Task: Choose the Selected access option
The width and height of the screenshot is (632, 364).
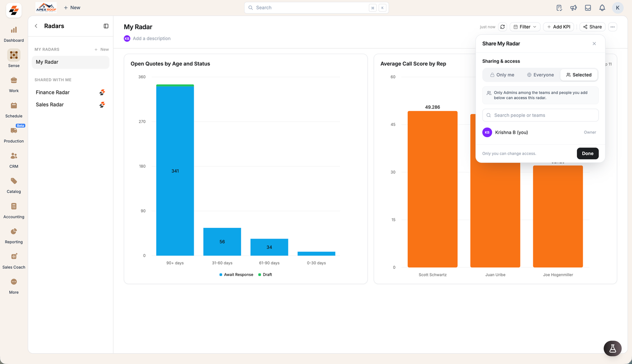Action: (579, 75)
